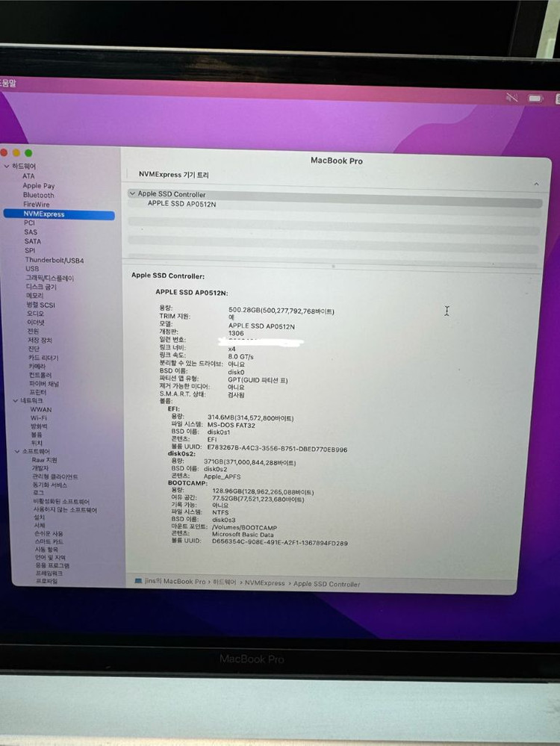This screenshot has width=560, height=746.
Task: Open 프린터 in the hardware list
Action: coord(38,392)
